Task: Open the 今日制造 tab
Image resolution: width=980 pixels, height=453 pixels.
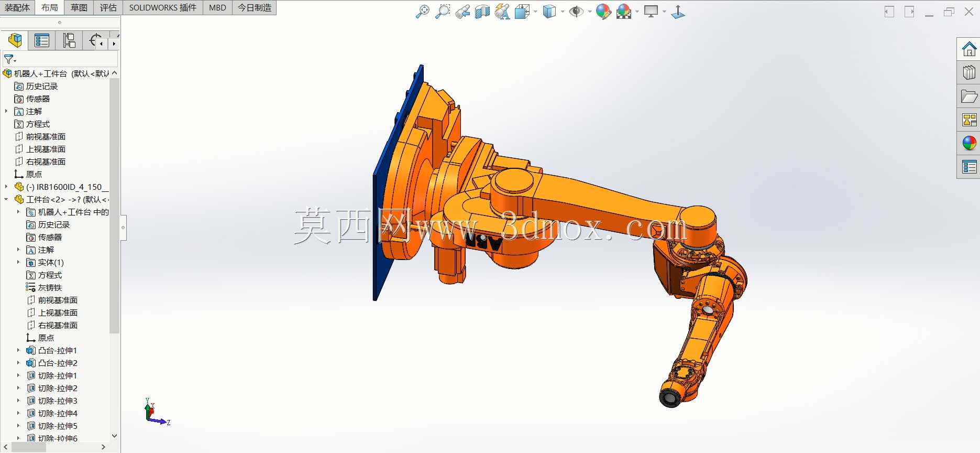Action: [255, 7]
